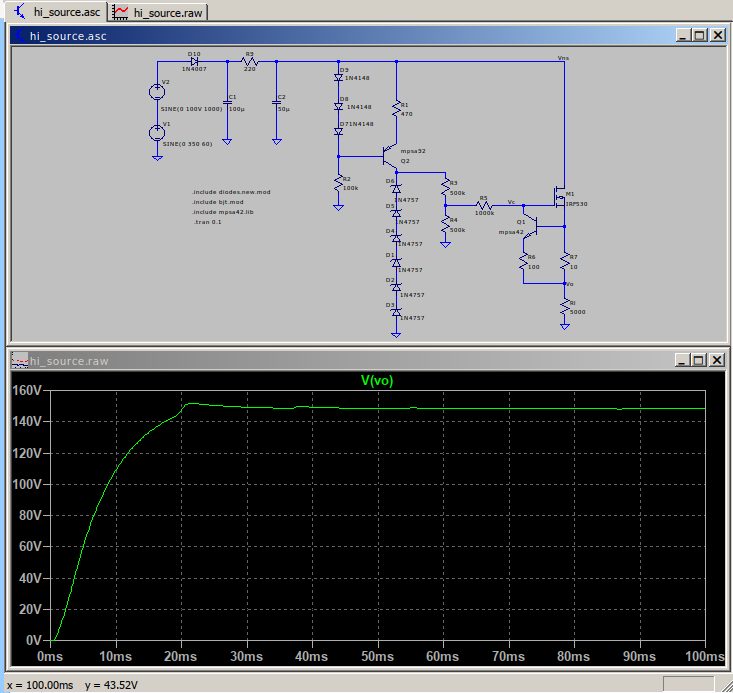Click the 50ms label on time axis
The height and width of the screenshot is (693, 733).
click(x=377, y=656)
